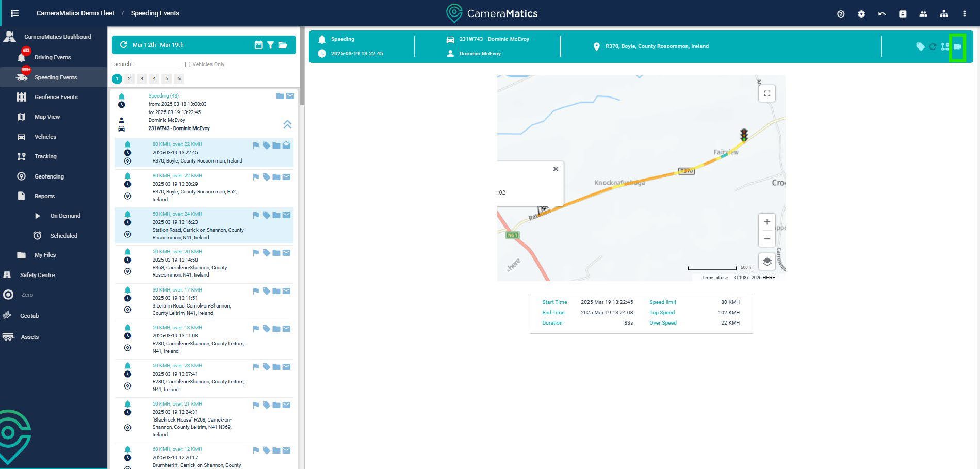The width and height of the screenshot is (980, 469).
Task: Toggle the hamburger navigation menu
Action: (14, 13)
